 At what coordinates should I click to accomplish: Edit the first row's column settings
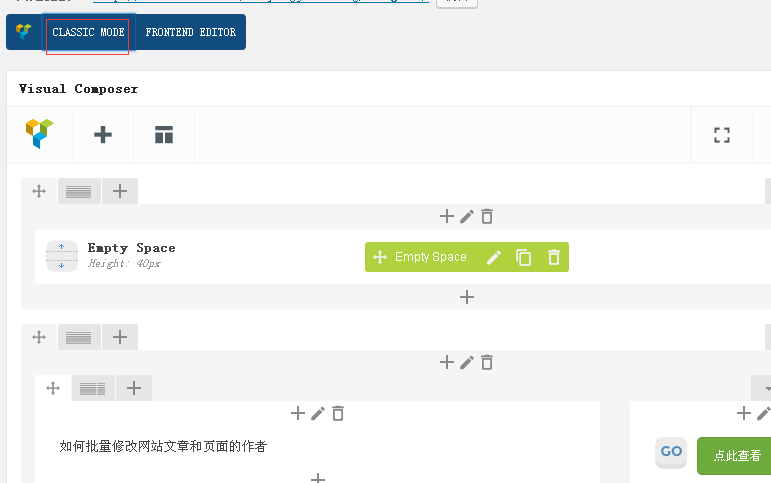click(x=467, y=216)
